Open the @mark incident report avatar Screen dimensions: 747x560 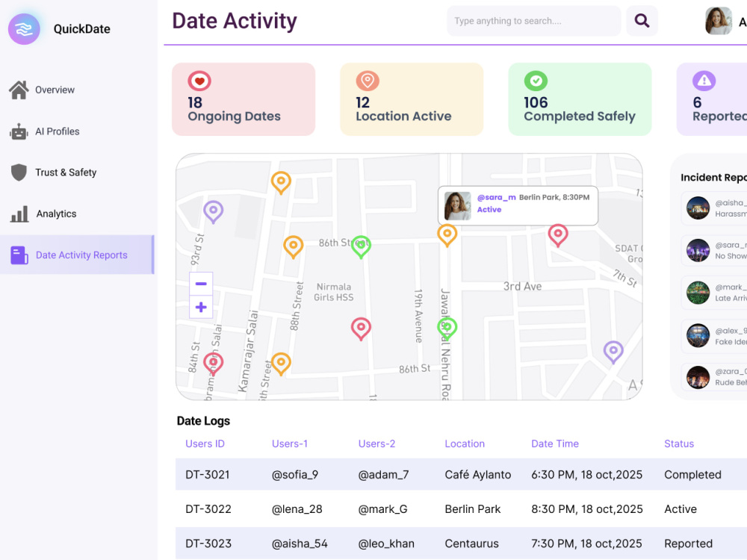point(698,293)
